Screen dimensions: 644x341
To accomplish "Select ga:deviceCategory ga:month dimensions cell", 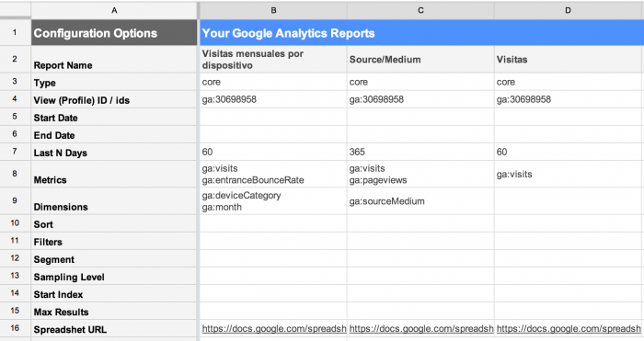I will pyautogui.click(x=273, y=201).
